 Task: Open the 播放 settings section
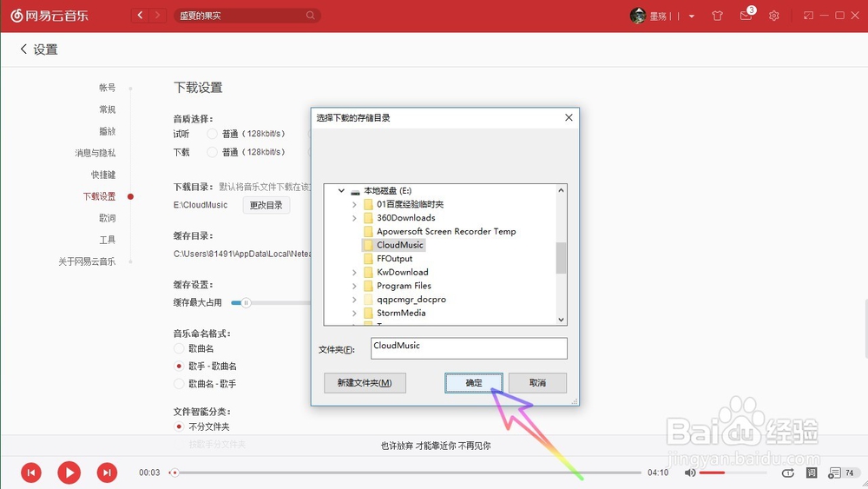pos(108,131)
